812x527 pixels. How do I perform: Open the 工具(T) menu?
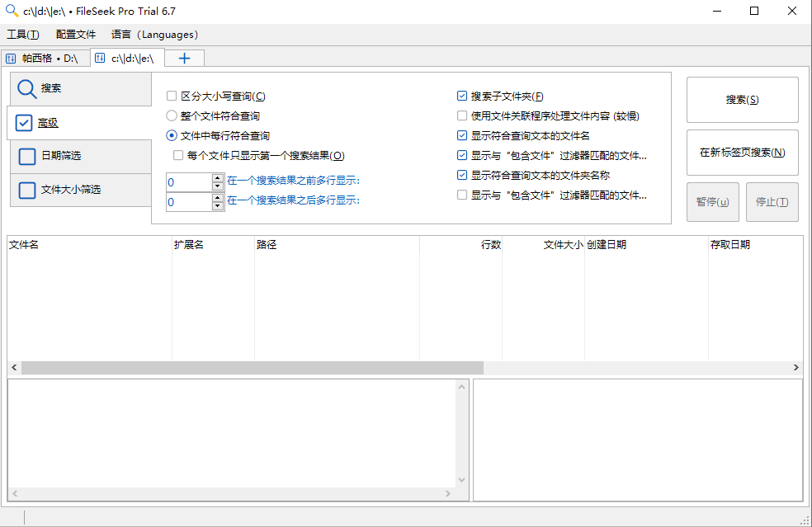(x=23, y=35)
